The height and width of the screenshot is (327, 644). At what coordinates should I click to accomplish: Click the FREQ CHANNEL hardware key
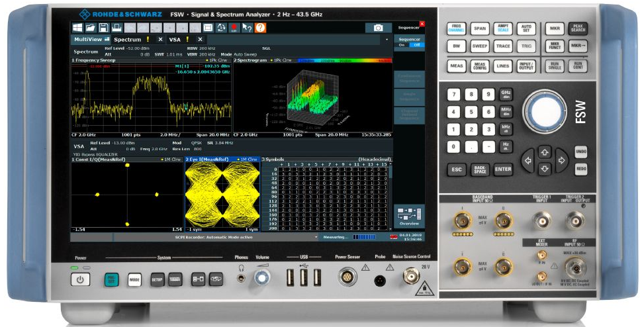456,28
